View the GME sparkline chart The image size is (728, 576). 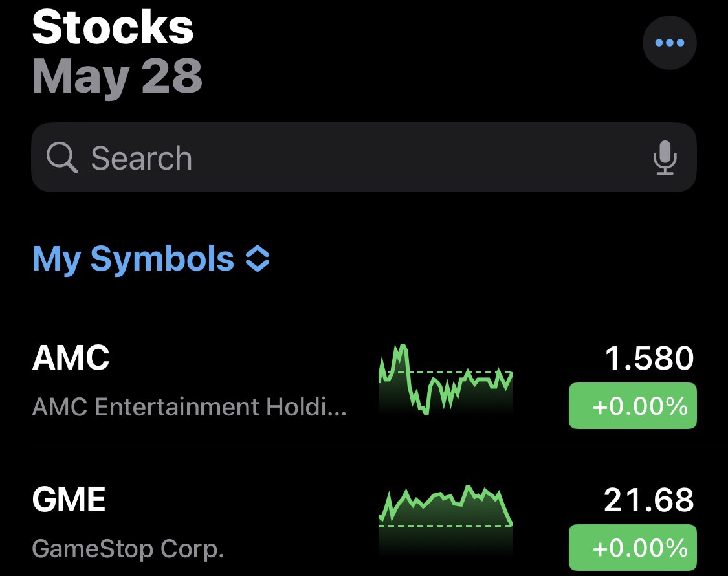coord(446,520)
